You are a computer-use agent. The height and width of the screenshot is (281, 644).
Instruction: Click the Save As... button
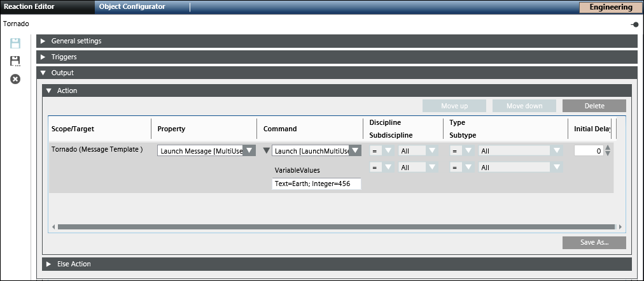pos(594,243)
